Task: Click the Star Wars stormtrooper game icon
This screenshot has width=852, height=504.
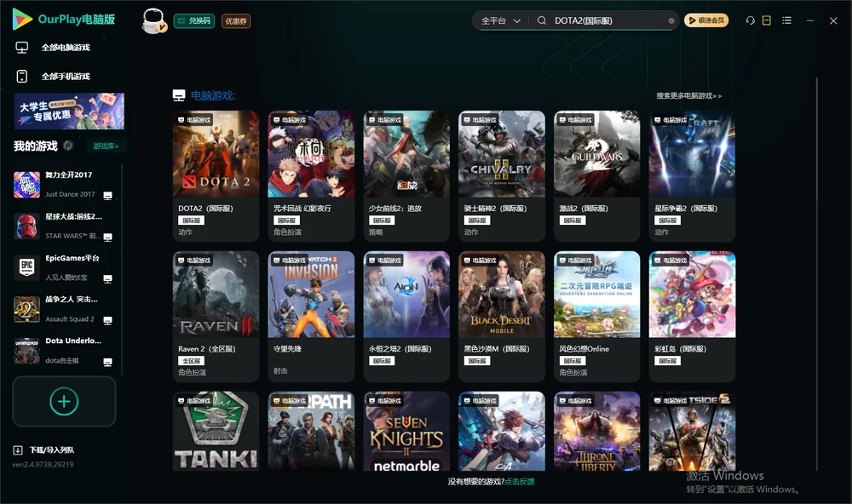Action: pyautogui.click(x=26, y=226)
